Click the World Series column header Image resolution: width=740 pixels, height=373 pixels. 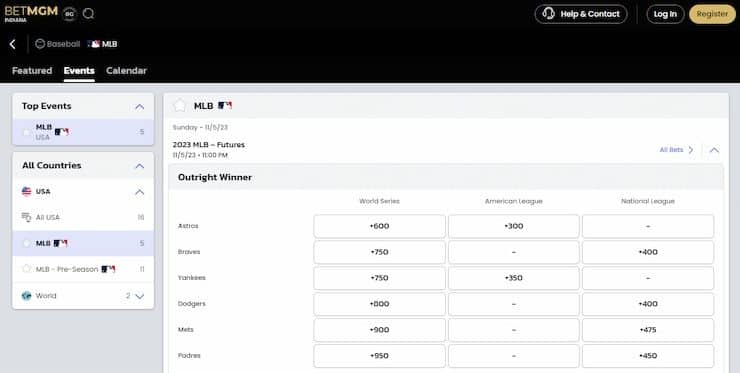(x=379, y=201)
